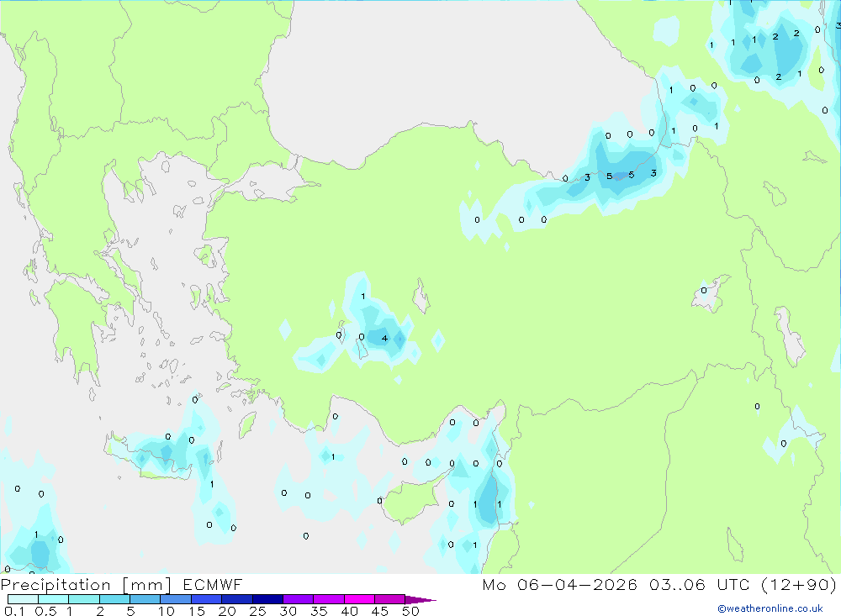Click the "50" legend scale label
This screenshot has width=841, height=616.
[x=410, y=611]
